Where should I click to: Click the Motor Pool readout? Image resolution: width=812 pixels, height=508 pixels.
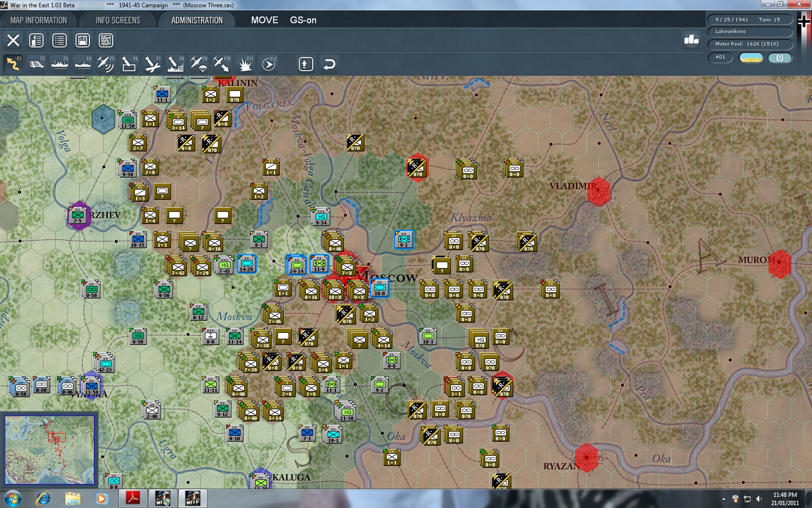(750, 44)
